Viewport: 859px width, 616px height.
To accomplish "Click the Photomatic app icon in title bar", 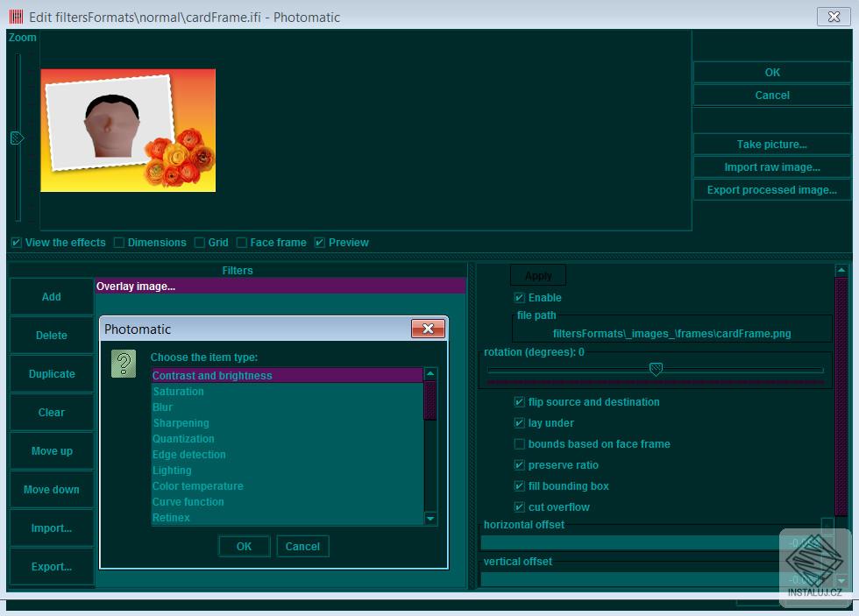I will 16,17.
